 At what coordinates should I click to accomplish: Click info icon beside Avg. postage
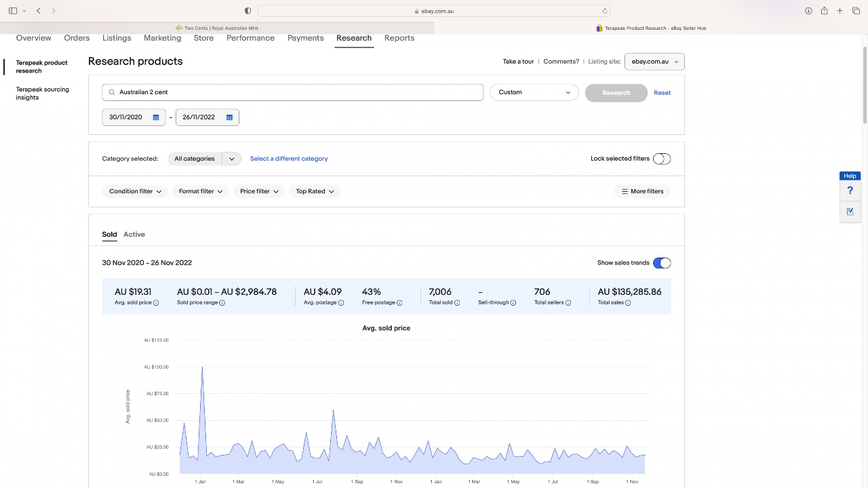[341, 303]
